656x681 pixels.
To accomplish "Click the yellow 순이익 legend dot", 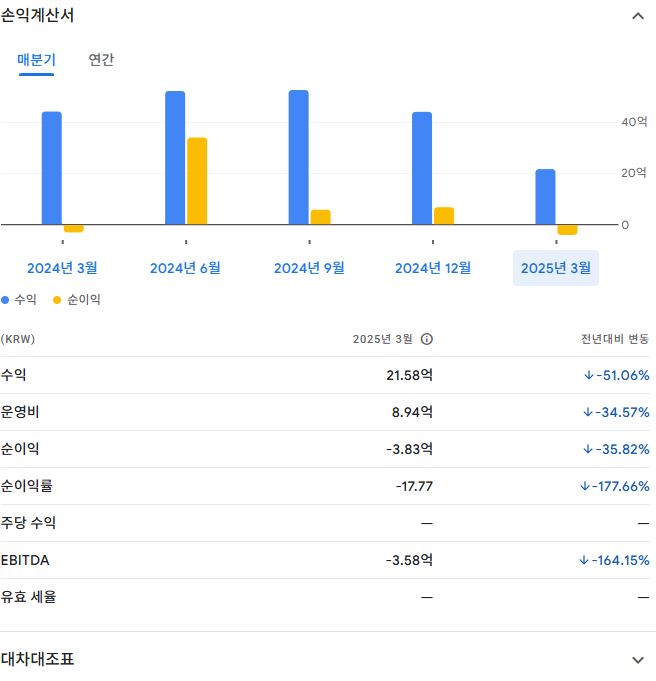I will (56, 300).
